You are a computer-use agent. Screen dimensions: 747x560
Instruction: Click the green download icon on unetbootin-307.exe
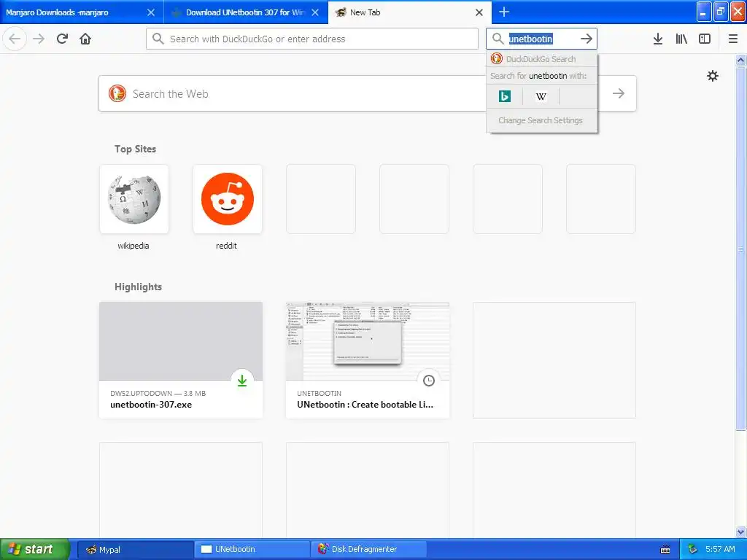click(x=242, y=381)
